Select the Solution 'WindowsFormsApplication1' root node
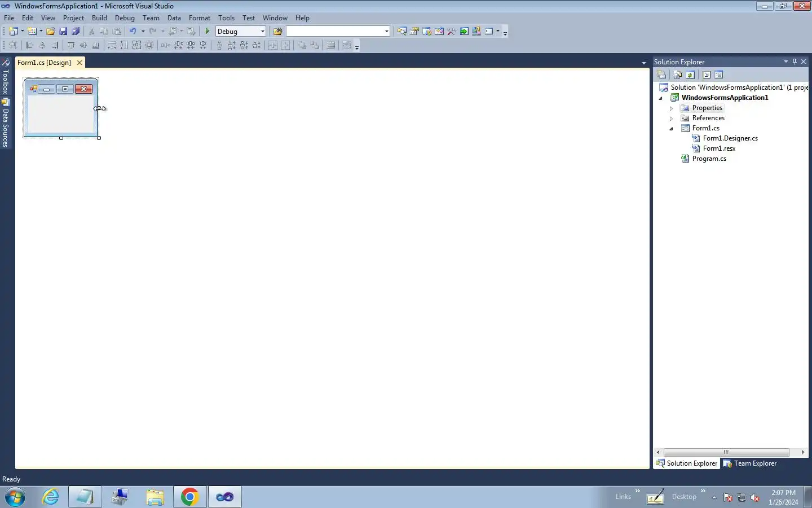This screenshot has width=812, height=508. pos(739,87)
